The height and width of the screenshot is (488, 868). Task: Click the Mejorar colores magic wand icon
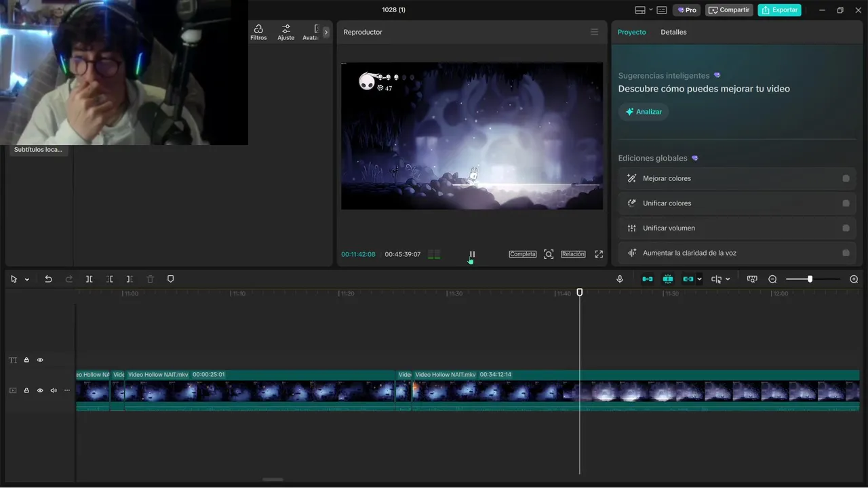(x=631, y=178)
